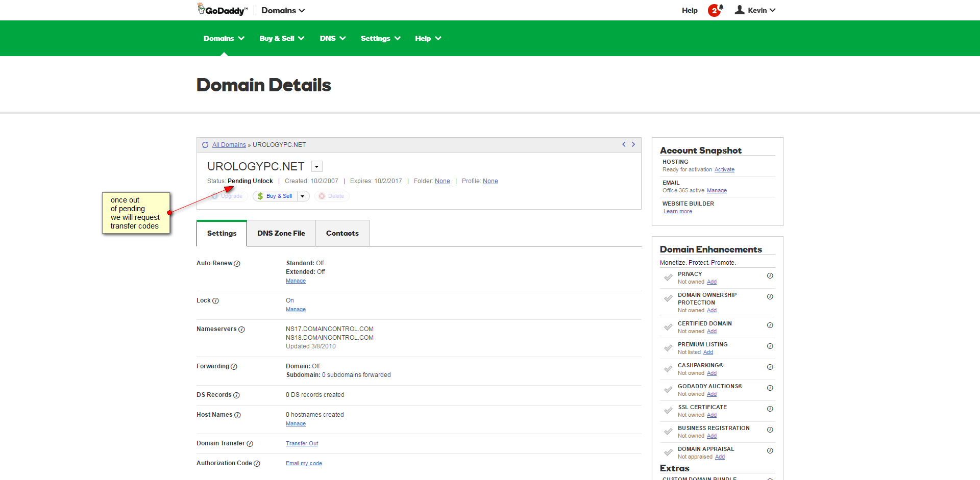Click the notifications bell badge icon

[715, 10]
